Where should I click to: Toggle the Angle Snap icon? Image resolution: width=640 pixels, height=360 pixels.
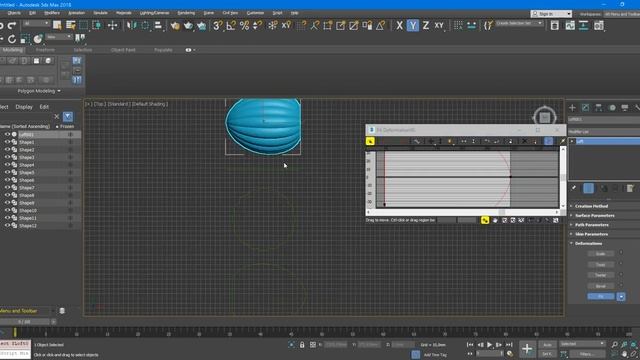click(231, 26)
